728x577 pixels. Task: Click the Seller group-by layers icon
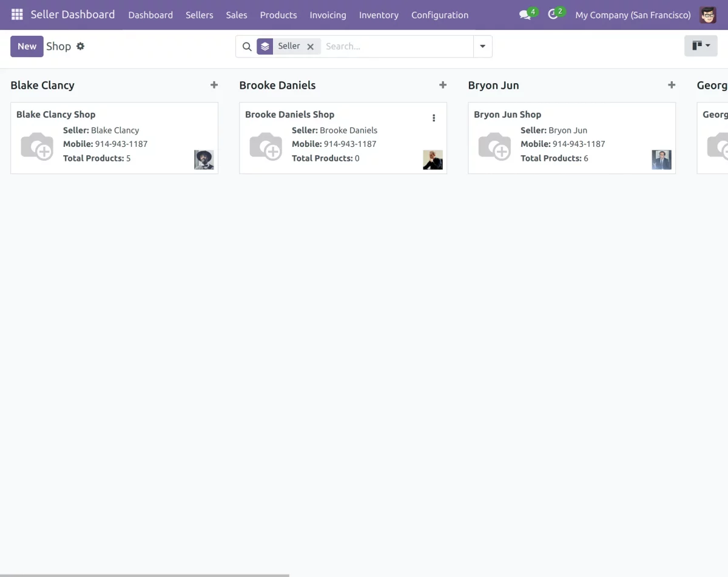pos(265,46)
